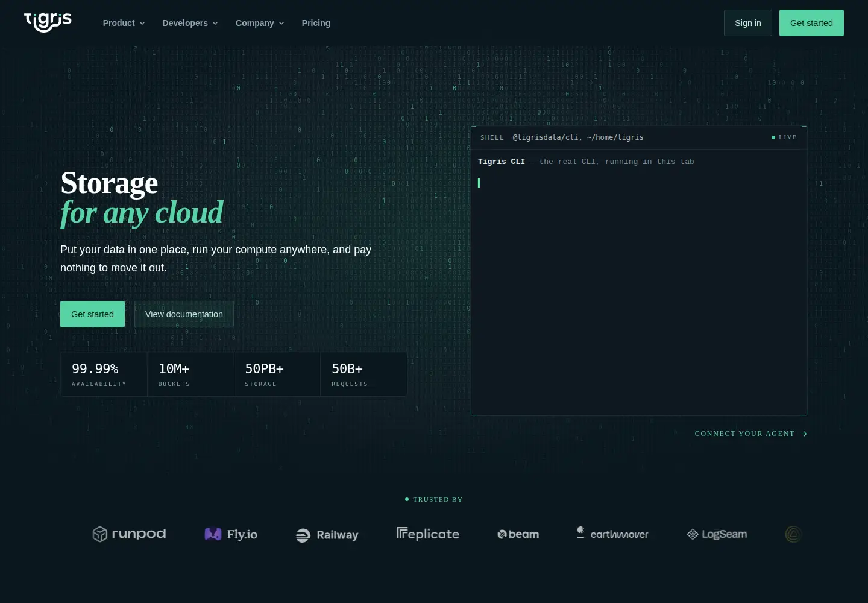868x603 pixels.
Task: Focus the CLI terminal input cursor
Action: [x=479, y=183]
